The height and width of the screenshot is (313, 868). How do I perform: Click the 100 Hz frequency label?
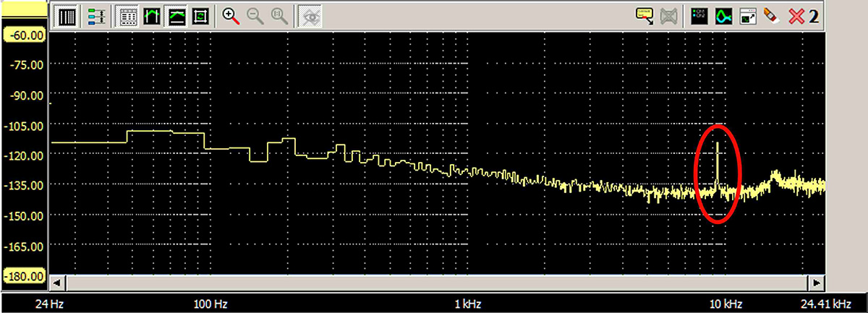(210, 304)
